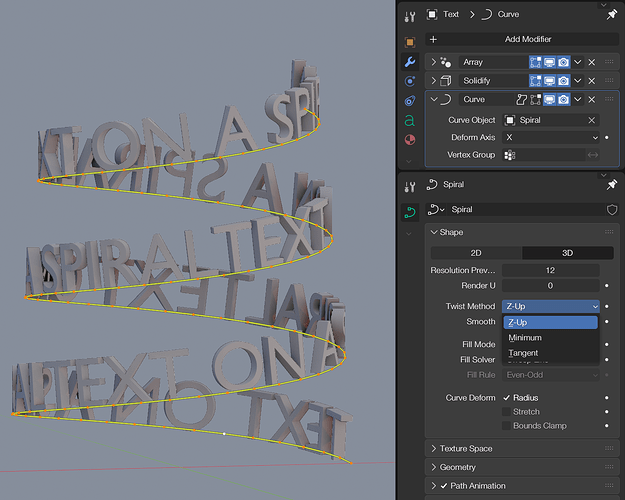The height and width of the screenshot is (500, 625).
Task: Open the Text data properties tab
Action: click(410, 120)
